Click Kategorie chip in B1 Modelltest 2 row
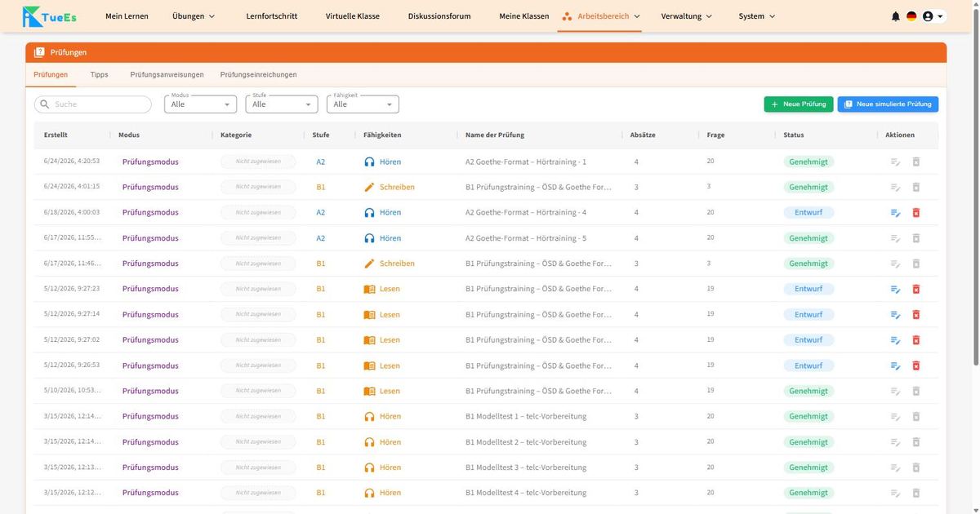This screenshot has width=980, height=514. (x=258, y=442)
